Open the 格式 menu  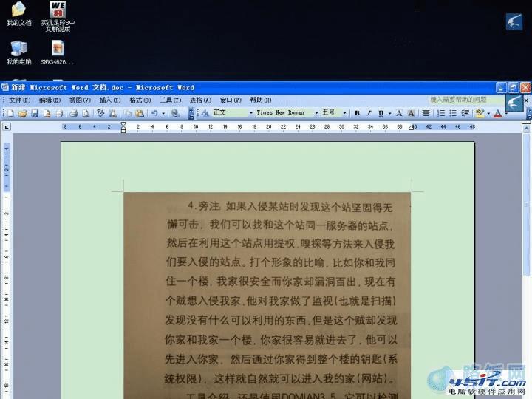[x=140, y=100]
